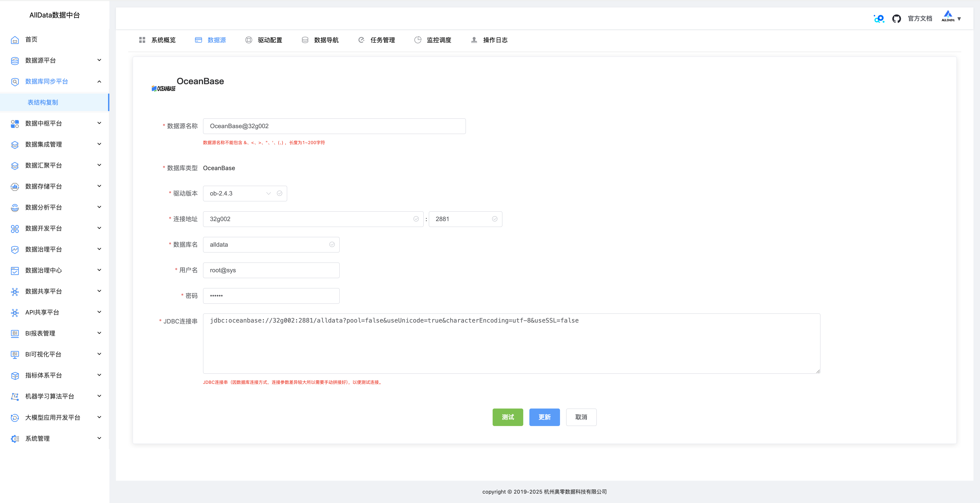The image size is (980, 503).
Task: Click the green 测试 button
Action: click(x=507, y=417)
